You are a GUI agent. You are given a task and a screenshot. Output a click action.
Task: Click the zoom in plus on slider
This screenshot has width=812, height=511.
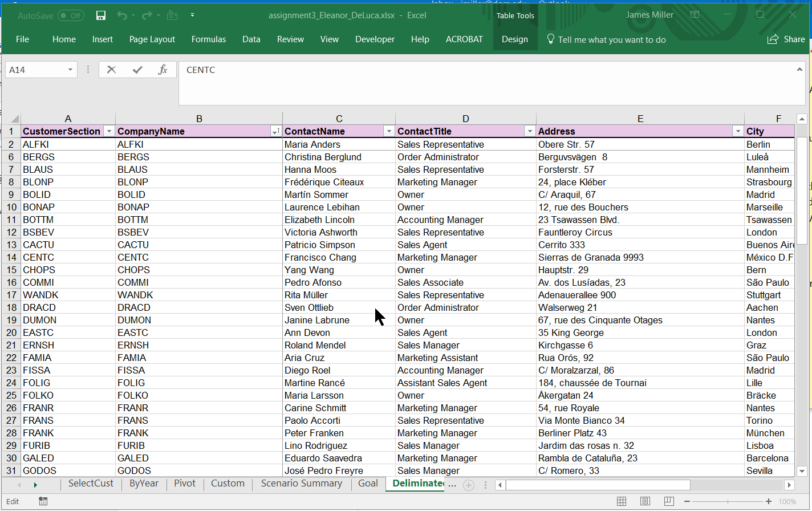point(769,501)
